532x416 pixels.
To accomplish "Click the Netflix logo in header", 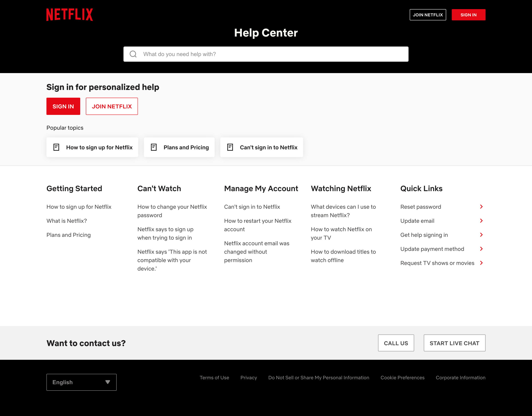I will coord(69,15).
